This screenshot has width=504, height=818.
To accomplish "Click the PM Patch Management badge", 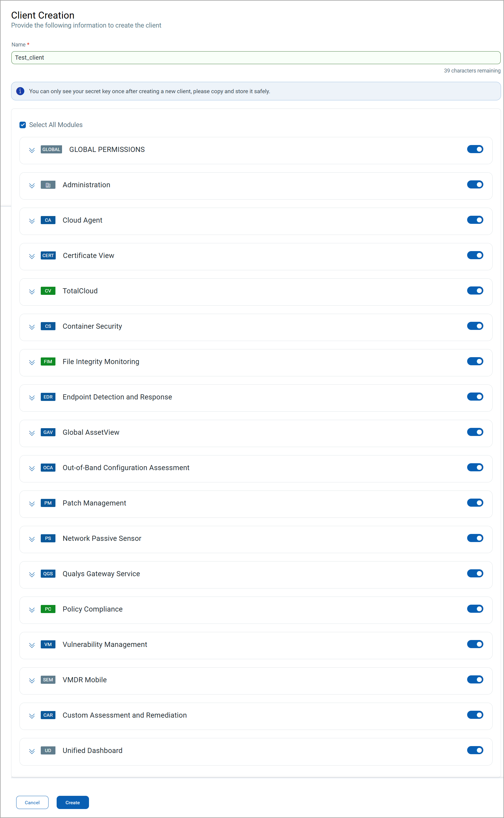I will 48,503.
